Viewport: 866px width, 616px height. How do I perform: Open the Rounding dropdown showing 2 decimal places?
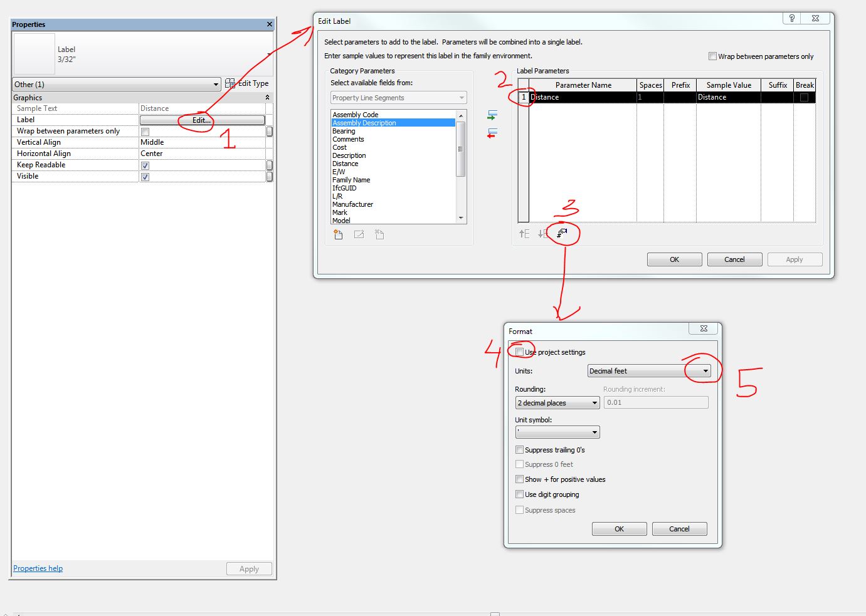tap(557, 403)
